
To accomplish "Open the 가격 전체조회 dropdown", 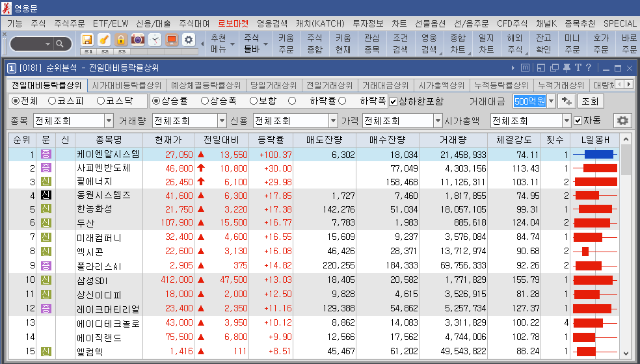I will (438, 121).
